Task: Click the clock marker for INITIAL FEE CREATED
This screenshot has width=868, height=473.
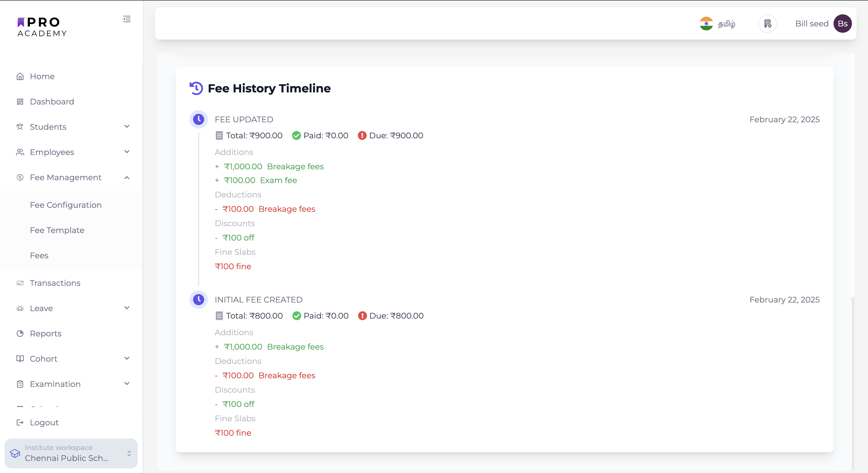Action: 198,299
